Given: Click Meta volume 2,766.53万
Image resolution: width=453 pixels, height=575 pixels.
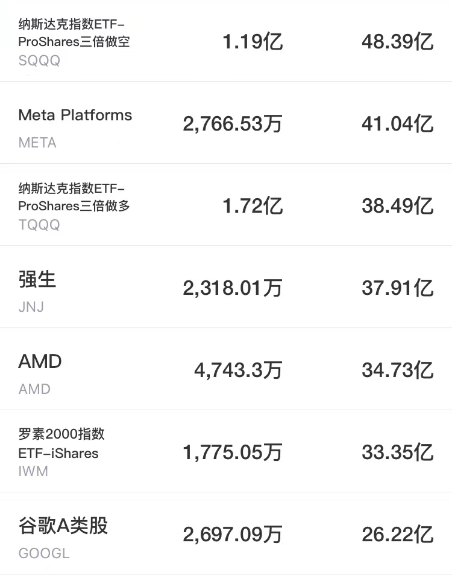Looking at the screenshot, I should tap(233, 124).
